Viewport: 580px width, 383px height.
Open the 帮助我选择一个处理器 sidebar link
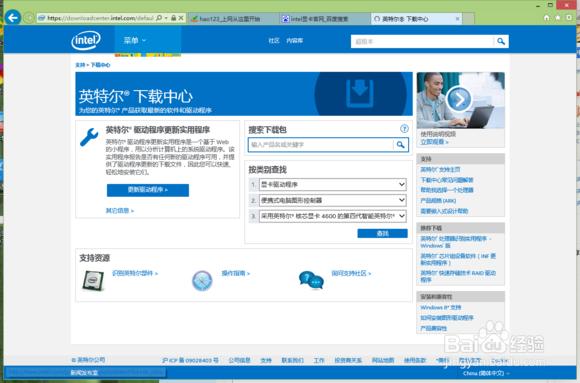pyautogui.click(x=447, y=190)
